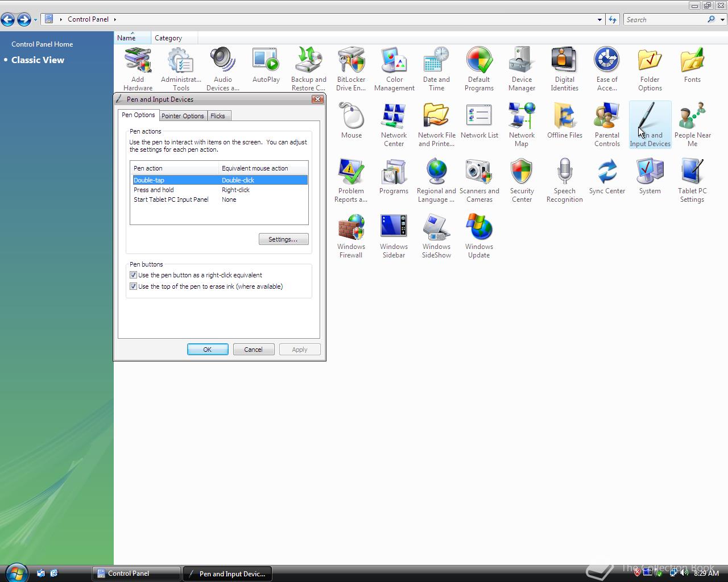Open Device Manager icon
728x582 pixels.
click(x=522, y=69)
